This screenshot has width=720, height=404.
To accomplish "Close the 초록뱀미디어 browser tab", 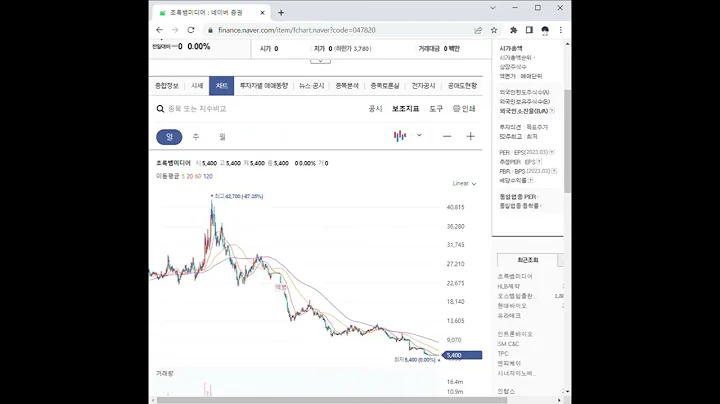I will (x=262, y=13).
